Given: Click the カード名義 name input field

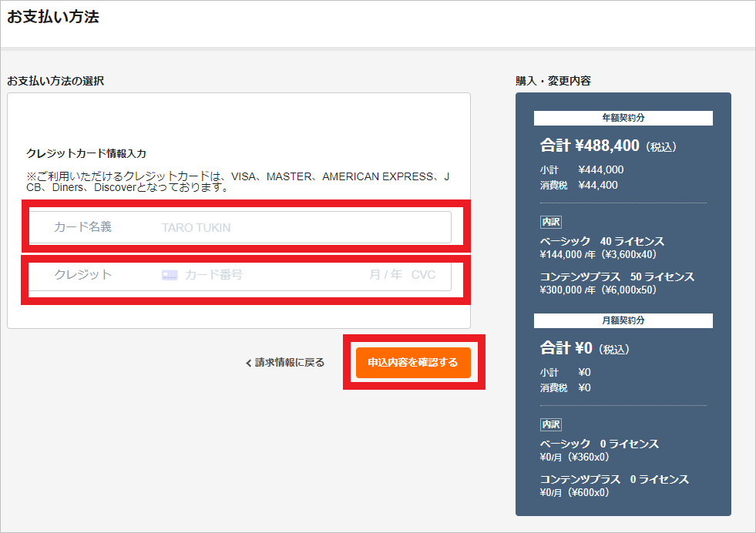Looking at the screenshot, I should coord(240,227).
